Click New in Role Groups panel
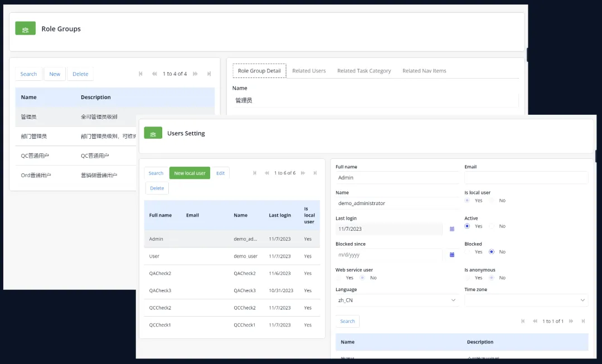 tap(55, 74)
